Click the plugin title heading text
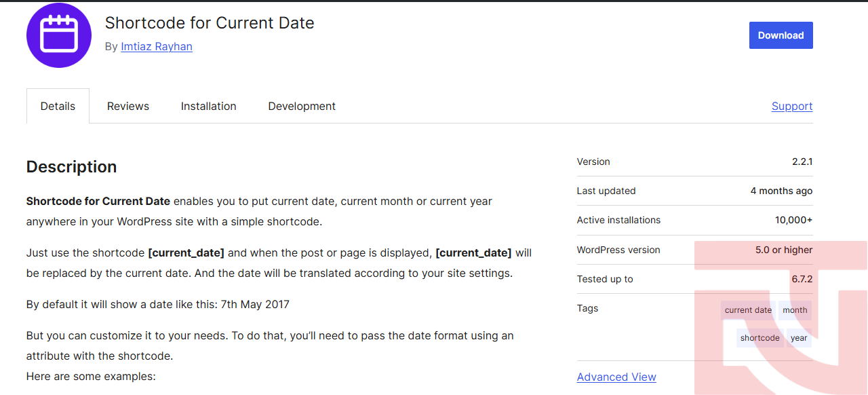 click(210, 22)
